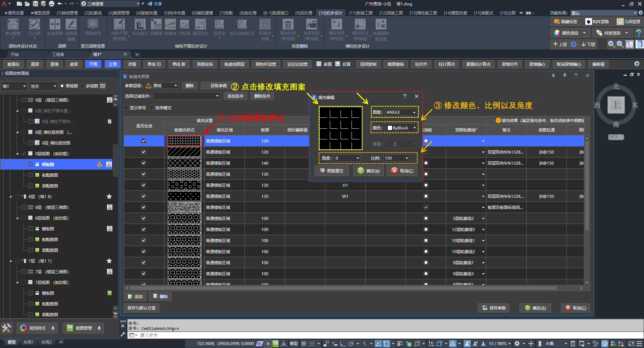Switch to the 工程集 tab
Viewport: 644px width, 348px height.
(x=58, y=54)
